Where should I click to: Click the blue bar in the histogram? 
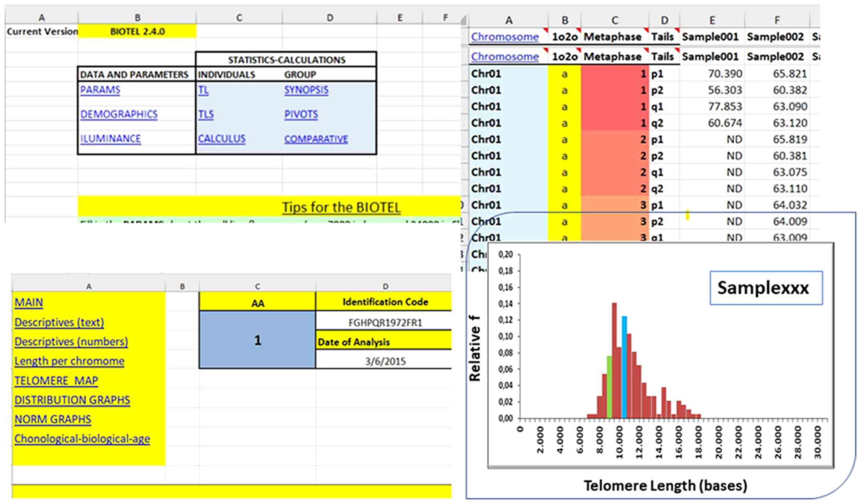pos(624,368)
